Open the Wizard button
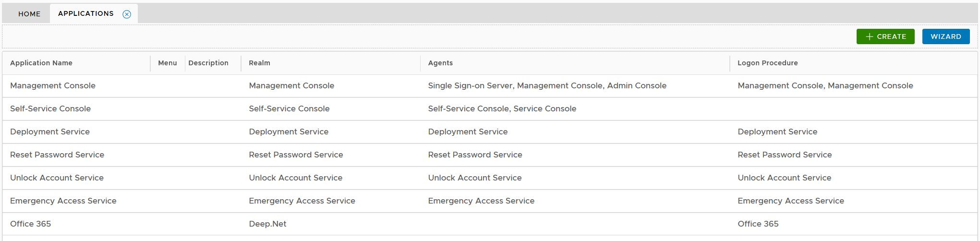This screenshot has height=241, width=980. coord(945,36)
